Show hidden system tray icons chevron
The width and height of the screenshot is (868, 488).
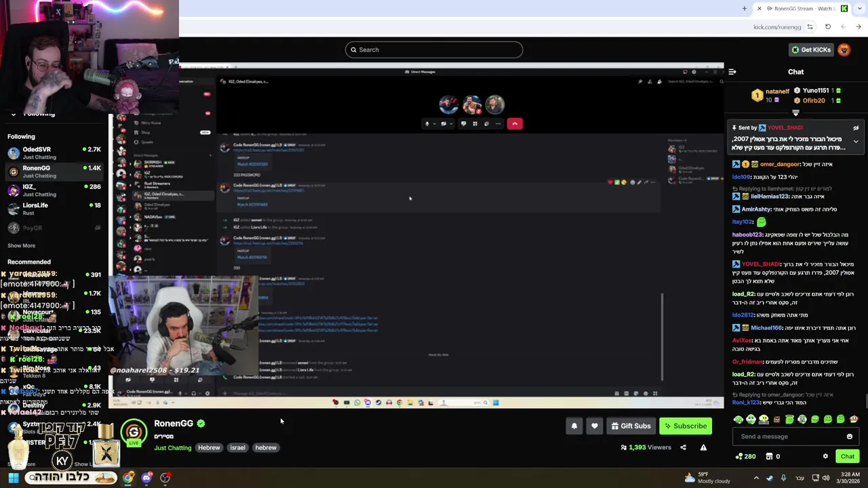pos(756,478)
